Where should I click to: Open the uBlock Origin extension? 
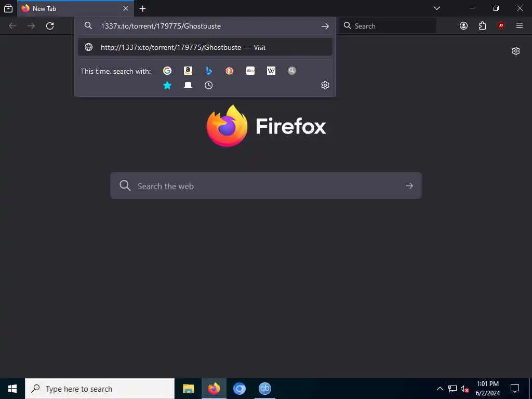501,26
